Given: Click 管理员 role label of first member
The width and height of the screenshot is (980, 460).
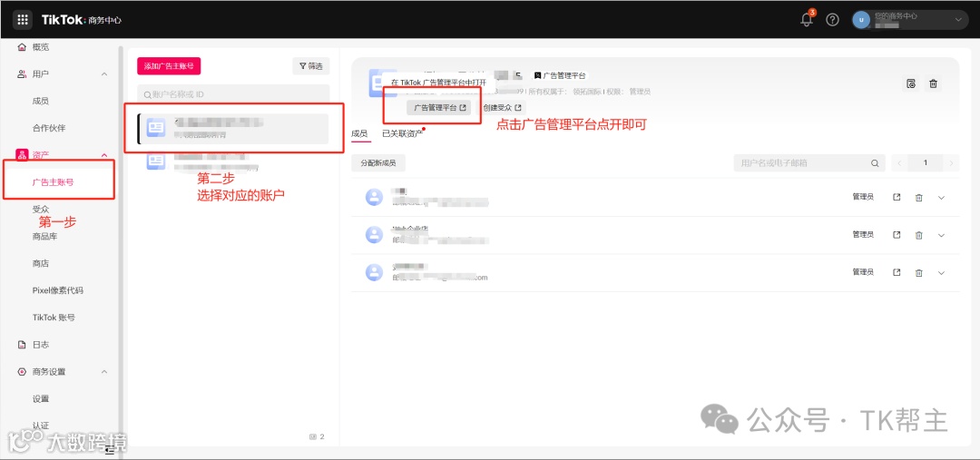Looking at the screenshot, I should (863, 197).
